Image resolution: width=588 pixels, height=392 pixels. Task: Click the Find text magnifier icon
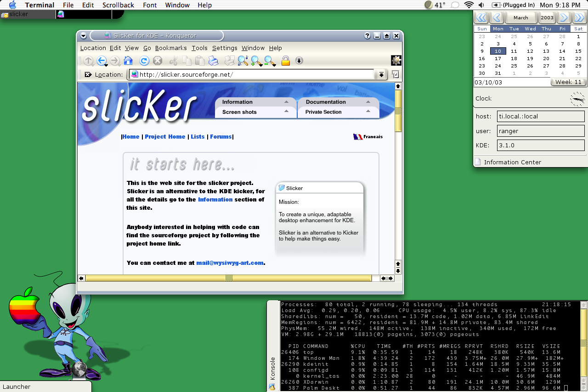pos(243,61)
